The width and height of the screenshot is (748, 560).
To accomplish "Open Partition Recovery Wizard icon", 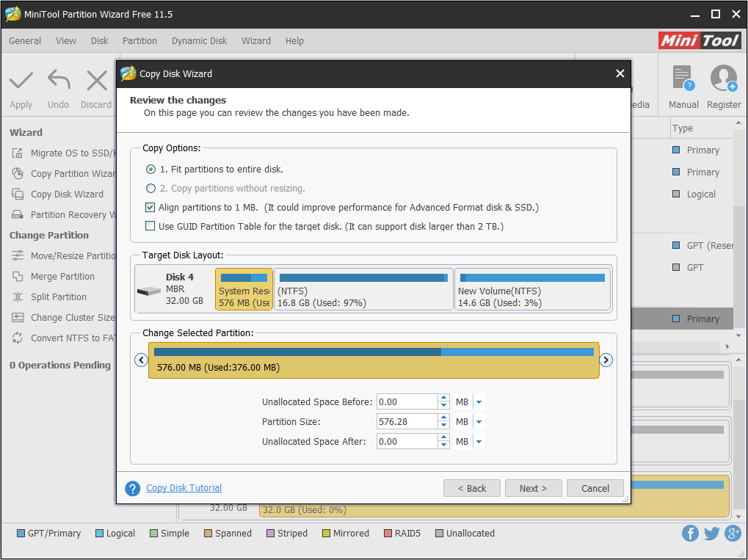I will coord(18,214).
